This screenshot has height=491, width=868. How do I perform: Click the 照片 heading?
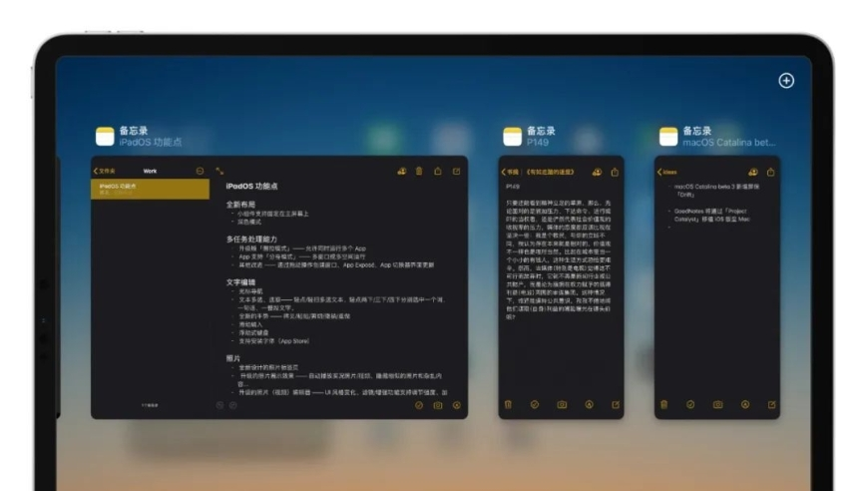(x=233, y=358)
